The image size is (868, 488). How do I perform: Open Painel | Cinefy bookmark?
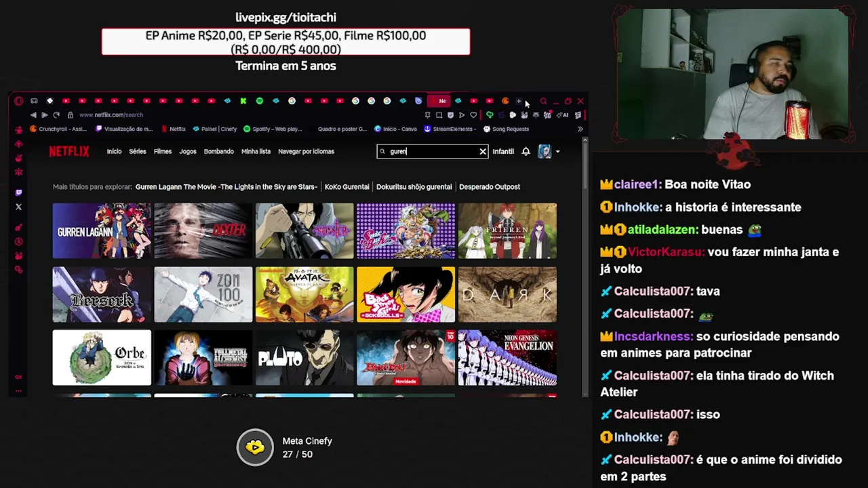(215, 129)
